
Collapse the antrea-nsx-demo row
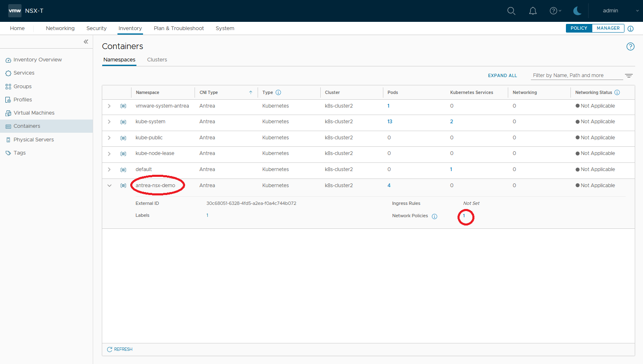tap(109, 186)
